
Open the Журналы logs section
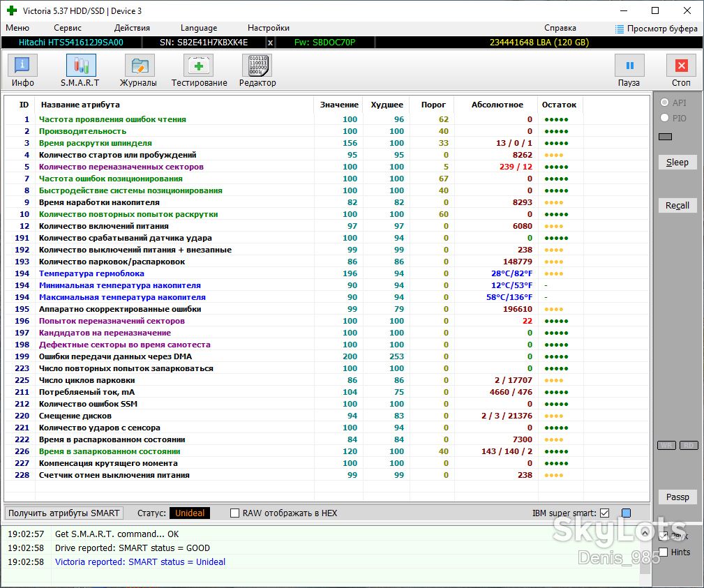coord(140,66)
